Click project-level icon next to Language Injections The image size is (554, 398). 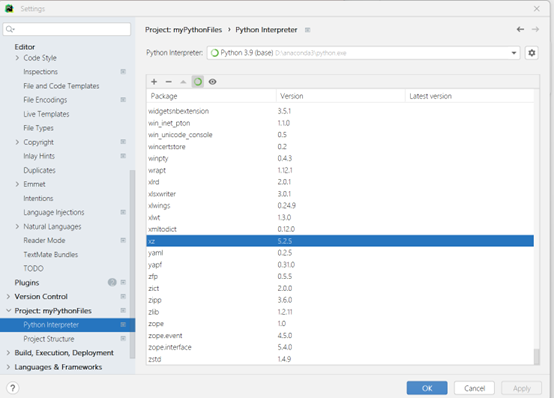(x=123, y=212)
